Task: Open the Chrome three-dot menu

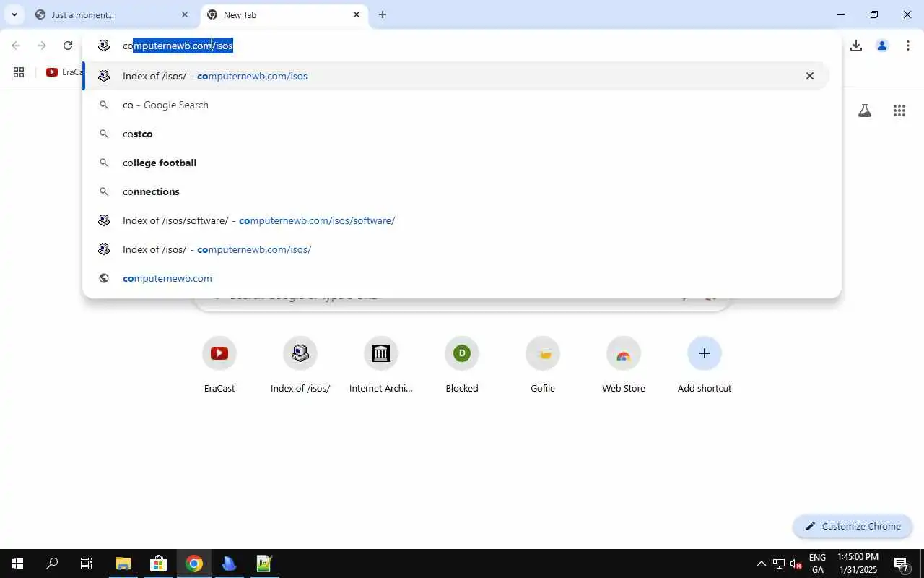Action: coord(908,46)
